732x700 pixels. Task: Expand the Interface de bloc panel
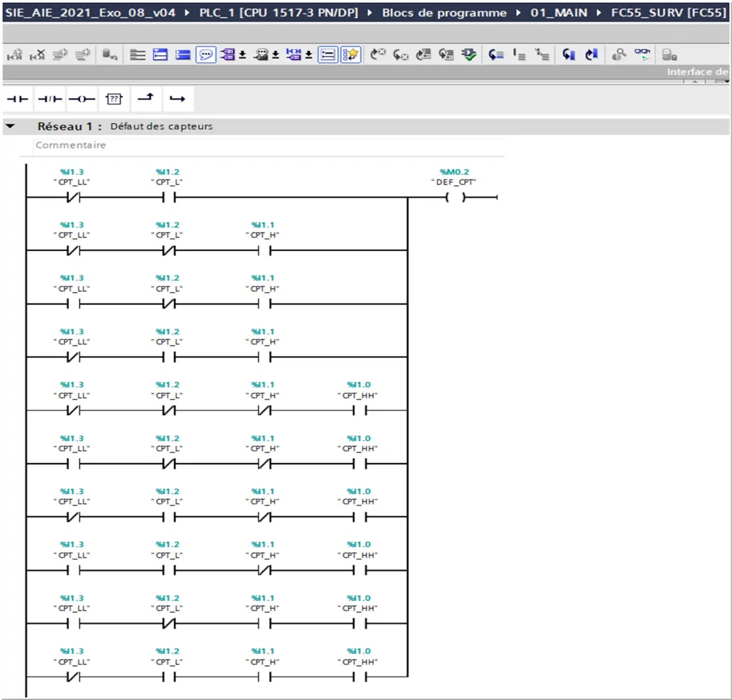tap(697, 72)
